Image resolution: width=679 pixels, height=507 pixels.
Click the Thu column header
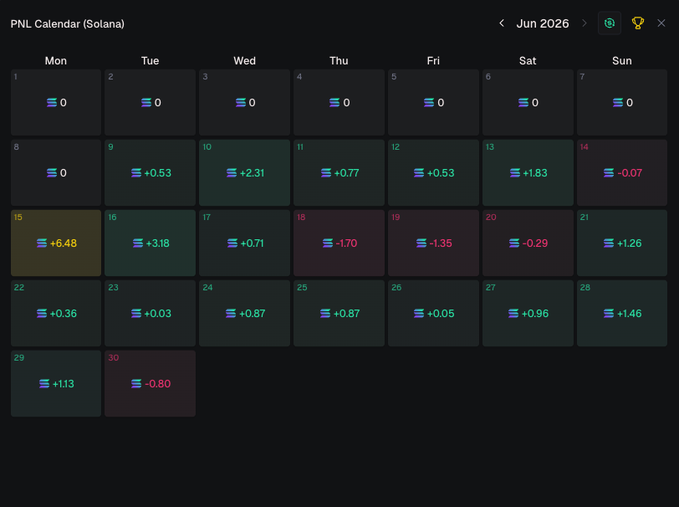(x=339, y=61)
